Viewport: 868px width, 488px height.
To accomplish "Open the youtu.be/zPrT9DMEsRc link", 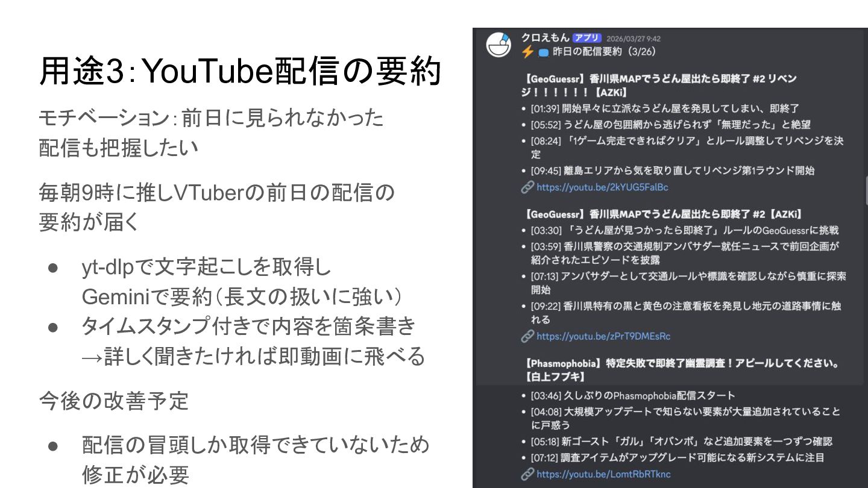I will (x=603, y=336).
